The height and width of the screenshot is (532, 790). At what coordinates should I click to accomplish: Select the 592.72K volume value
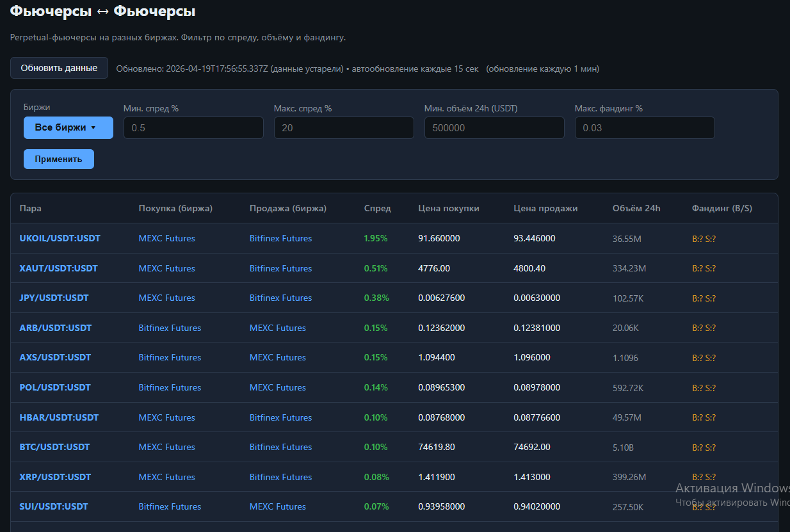coord(628,387)
